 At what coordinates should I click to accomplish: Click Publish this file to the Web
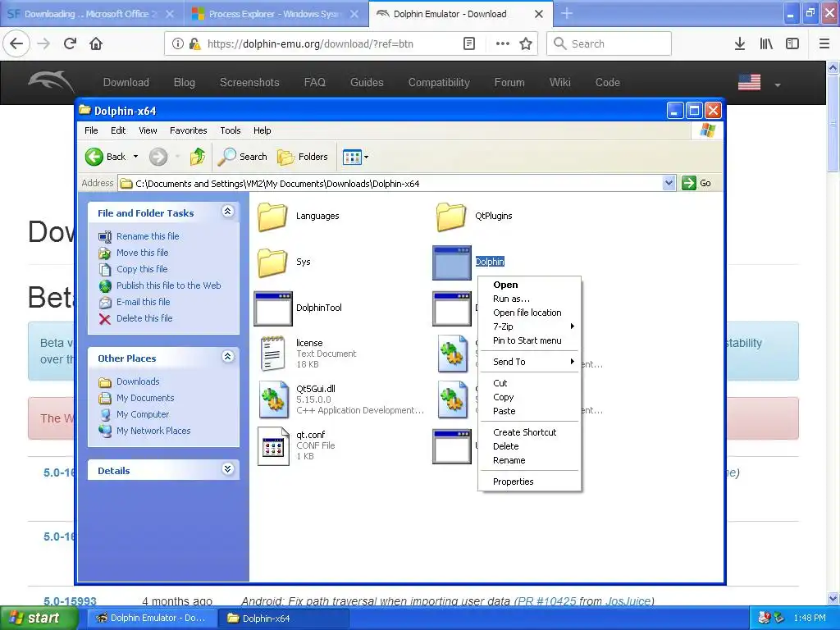pos(168,285)
